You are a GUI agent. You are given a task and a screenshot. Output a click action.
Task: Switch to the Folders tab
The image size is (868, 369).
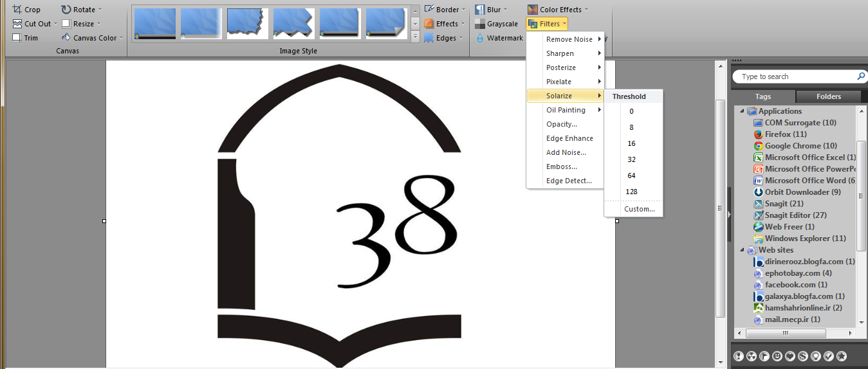click(x=828, y=96)
